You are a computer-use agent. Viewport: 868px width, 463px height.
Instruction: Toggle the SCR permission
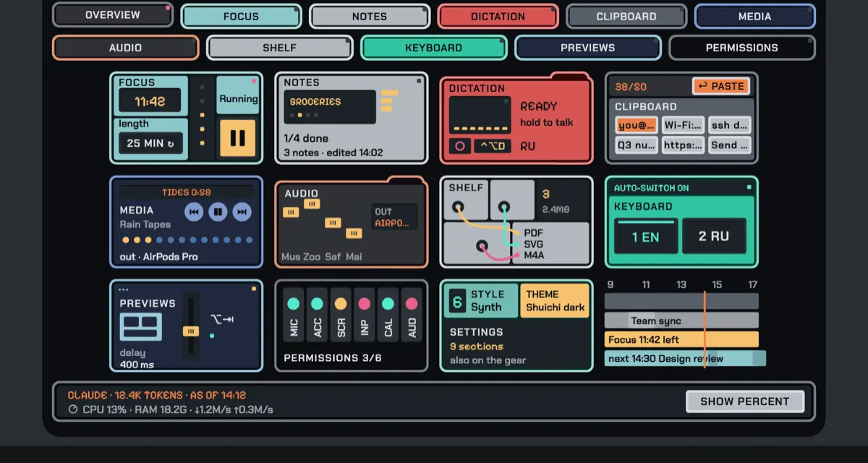click(x=341, y=314)
